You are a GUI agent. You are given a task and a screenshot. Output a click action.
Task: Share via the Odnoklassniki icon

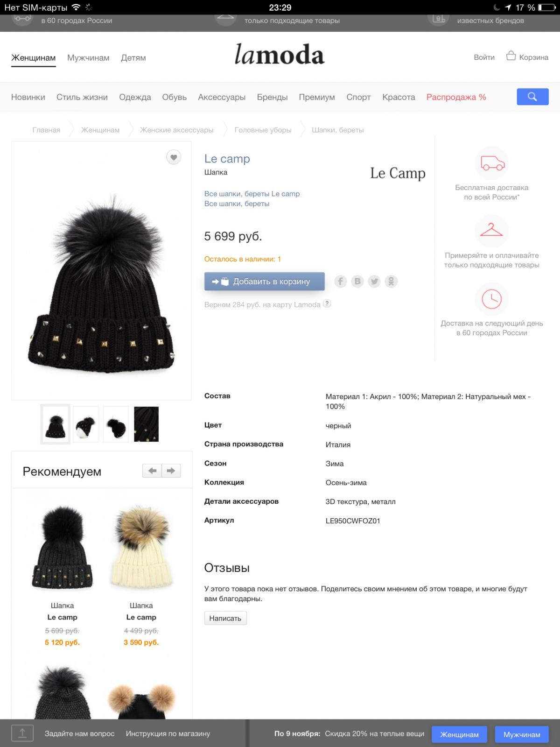[391, 281]
